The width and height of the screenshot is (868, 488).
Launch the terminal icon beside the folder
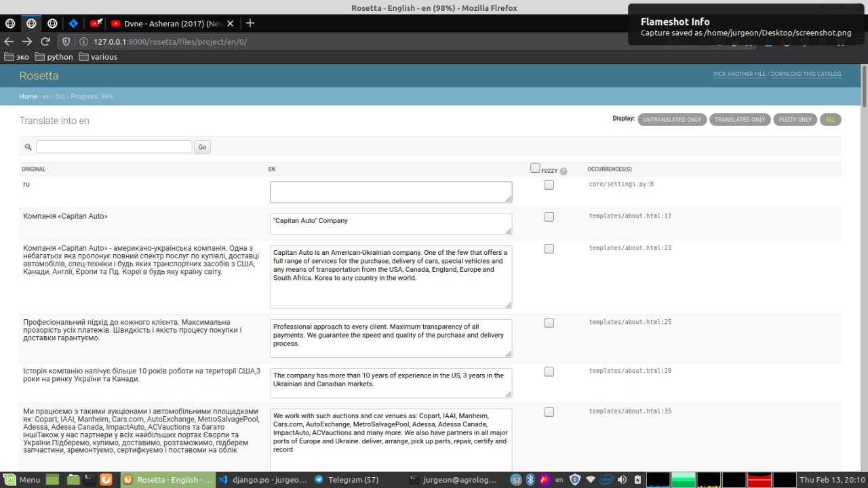point(89,479)
